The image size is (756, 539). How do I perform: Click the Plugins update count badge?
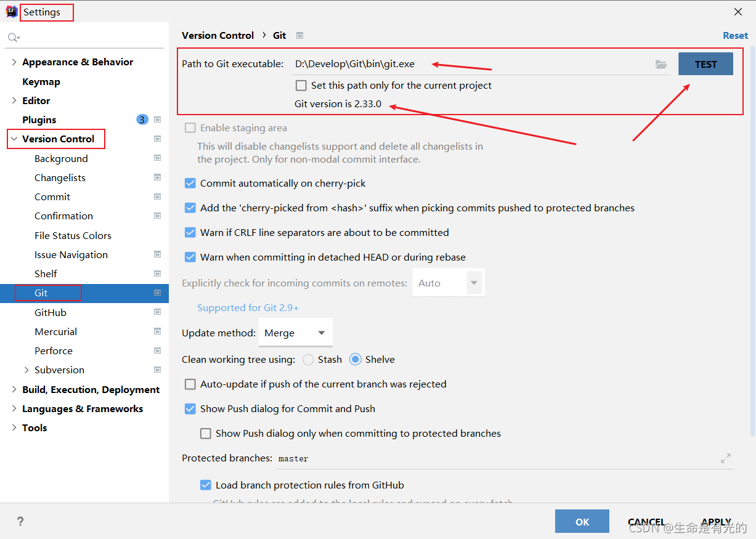click(x=142, y=120)
